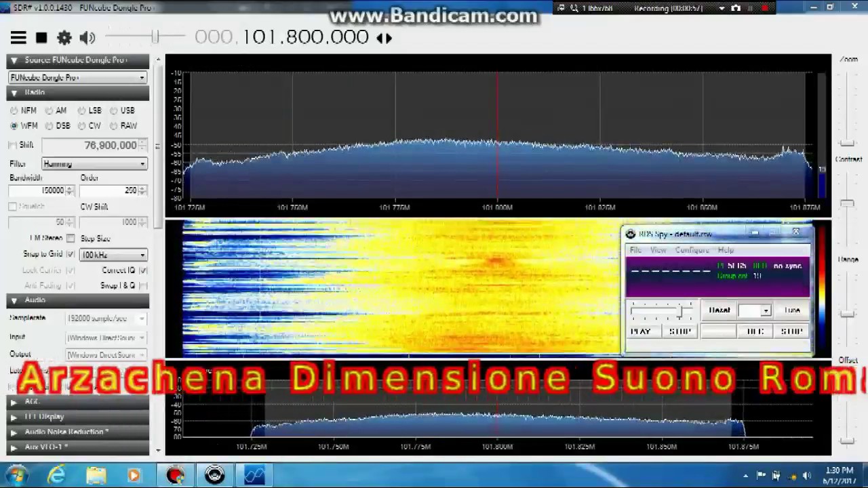
Task: Stop the radio with the square stop icon
Action: pos(41,38)
